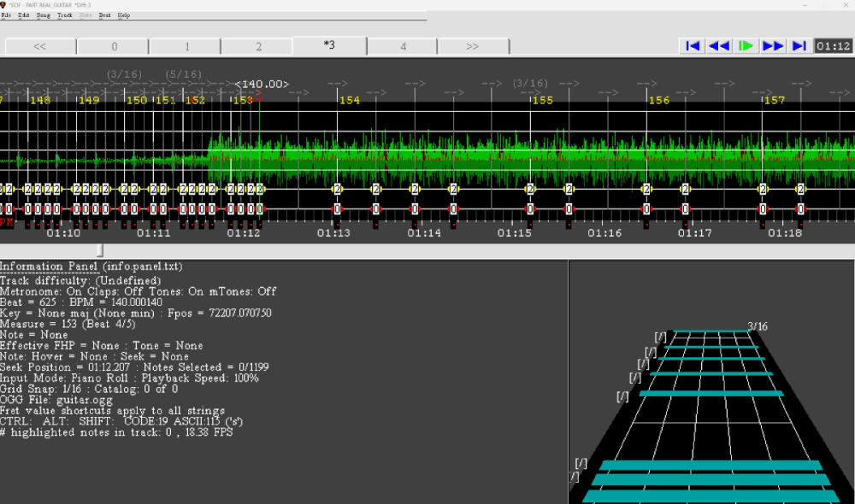This screenshot has width=855, height=504.
Task: Start playback with the green play button
Action: tap(746, 46)
